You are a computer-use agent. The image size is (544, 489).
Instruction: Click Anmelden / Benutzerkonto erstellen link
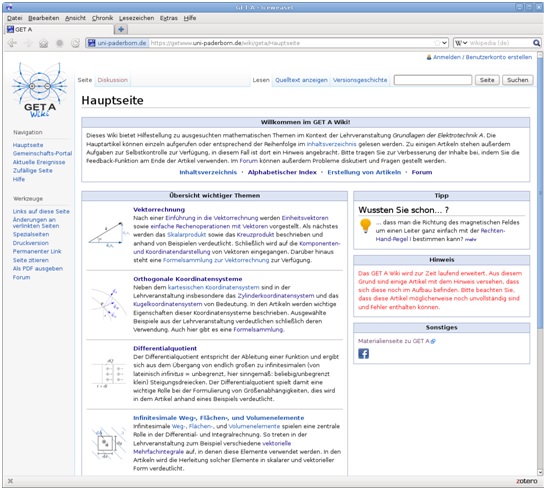pyautogui.click(x=482, y=57)
